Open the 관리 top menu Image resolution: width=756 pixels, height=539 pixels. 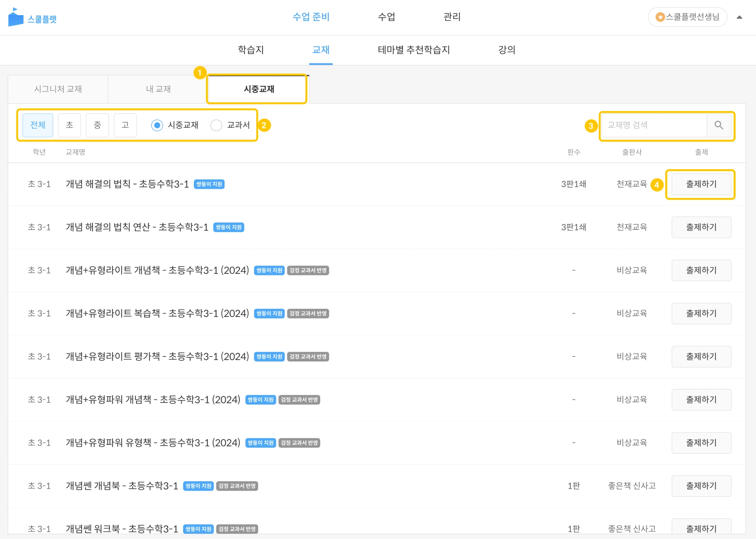(452, 17)
